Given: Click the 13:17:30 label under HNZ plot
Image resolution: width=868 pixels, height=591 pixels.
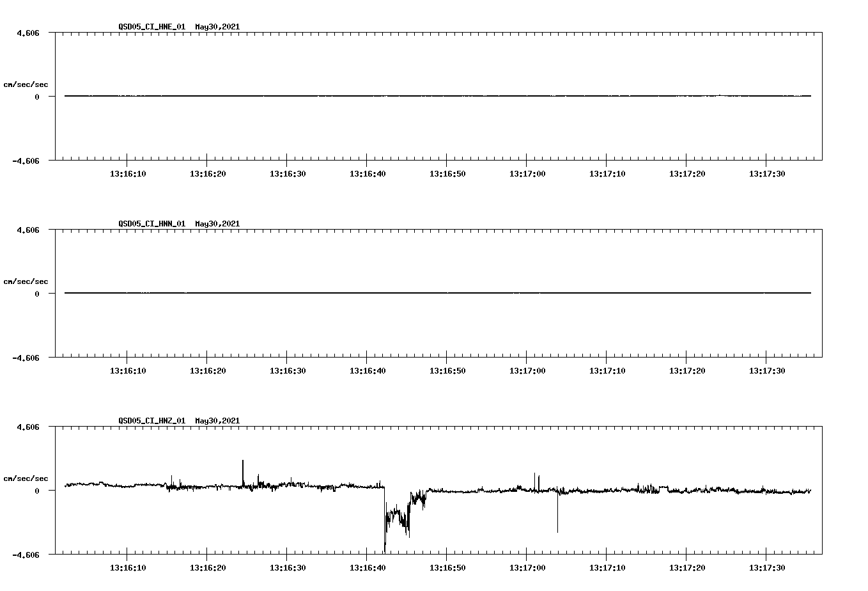Looking at the screenshot, I should coord(767,568).
